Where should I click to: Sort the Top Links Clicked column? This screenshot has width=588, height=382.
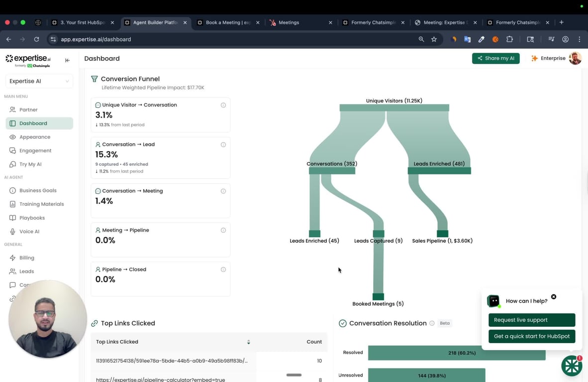248,342
